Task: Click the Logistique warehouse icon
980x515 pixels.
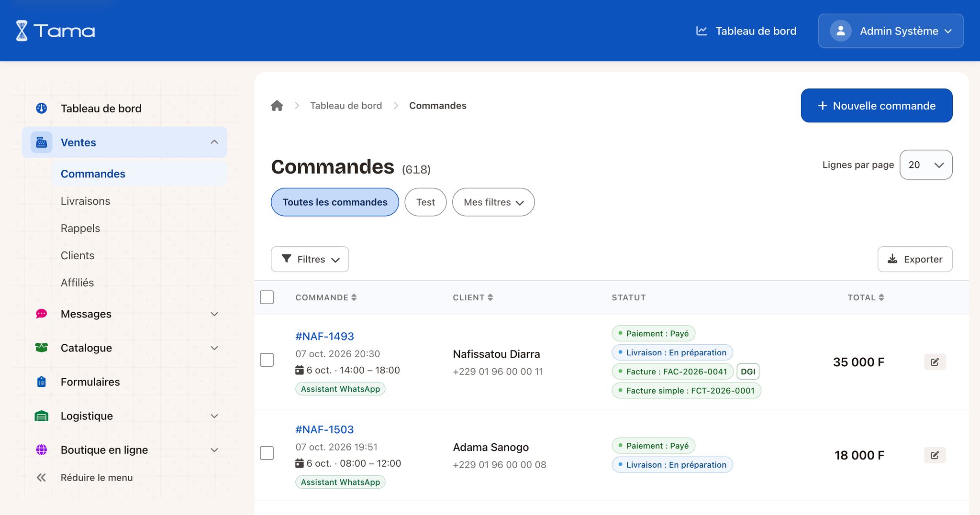Action: [x=42, y=416]
